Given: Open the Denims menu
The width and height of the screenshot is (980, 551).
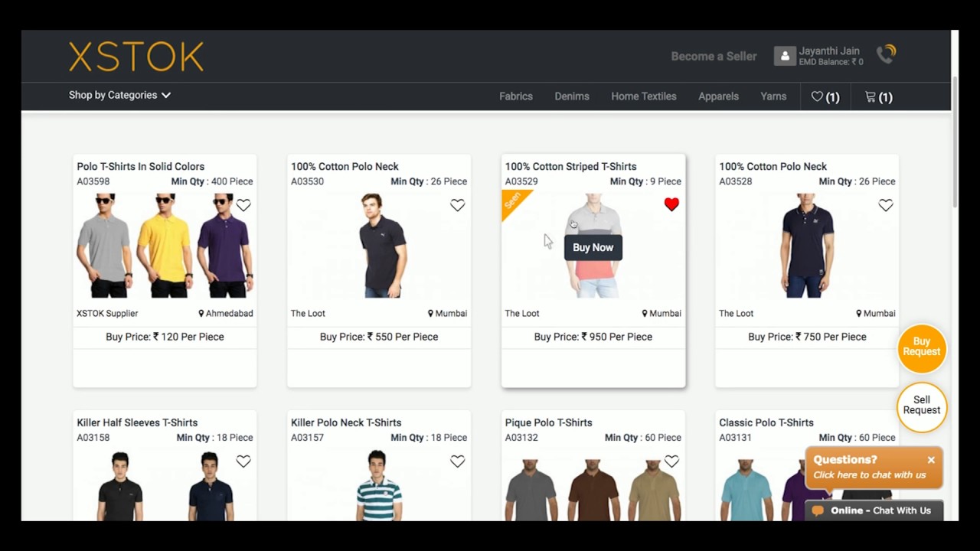Looking at the screenshot, I should tap(572, 96).
